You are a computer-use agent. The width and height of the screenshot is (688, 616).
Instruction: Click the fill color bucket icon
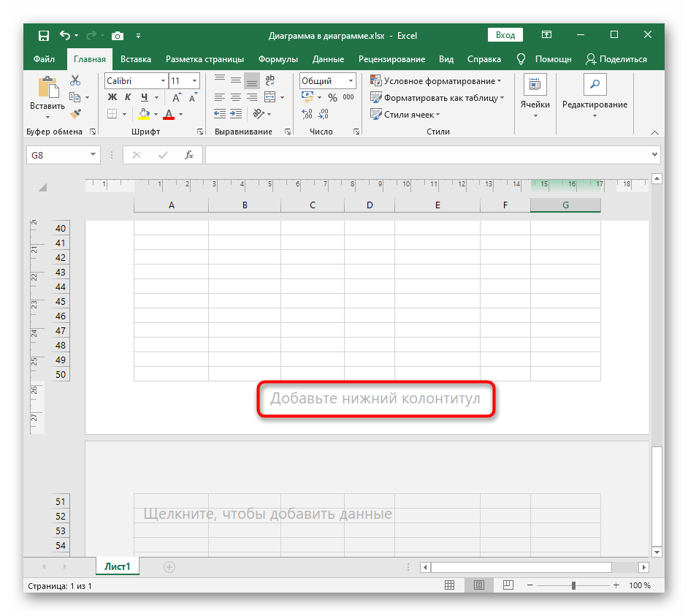point(144,114)
